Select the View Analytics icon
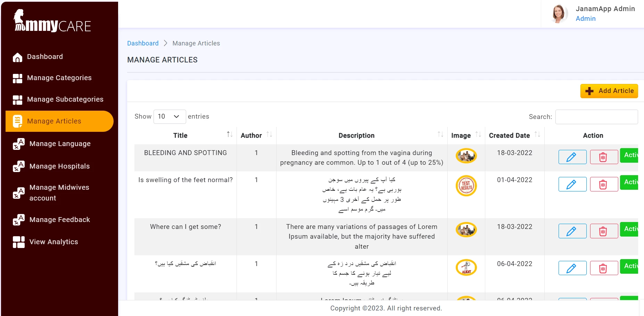 [17, 242]
